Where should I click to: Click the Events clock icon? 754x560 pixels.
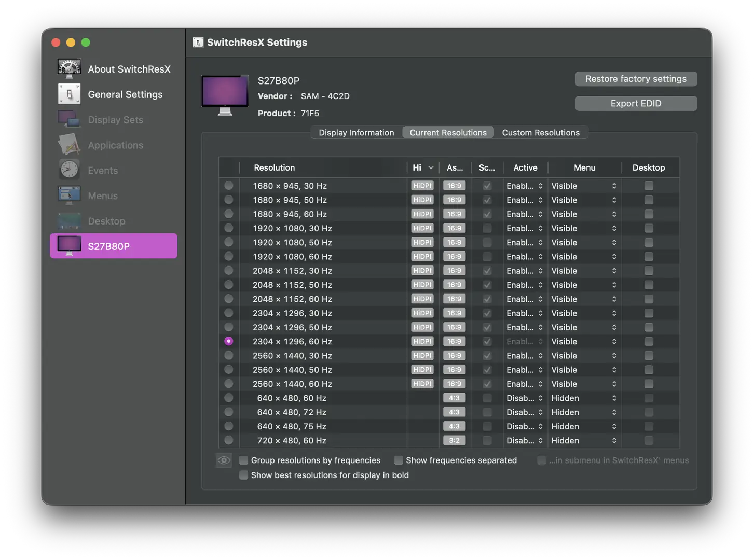pos(69,170)
